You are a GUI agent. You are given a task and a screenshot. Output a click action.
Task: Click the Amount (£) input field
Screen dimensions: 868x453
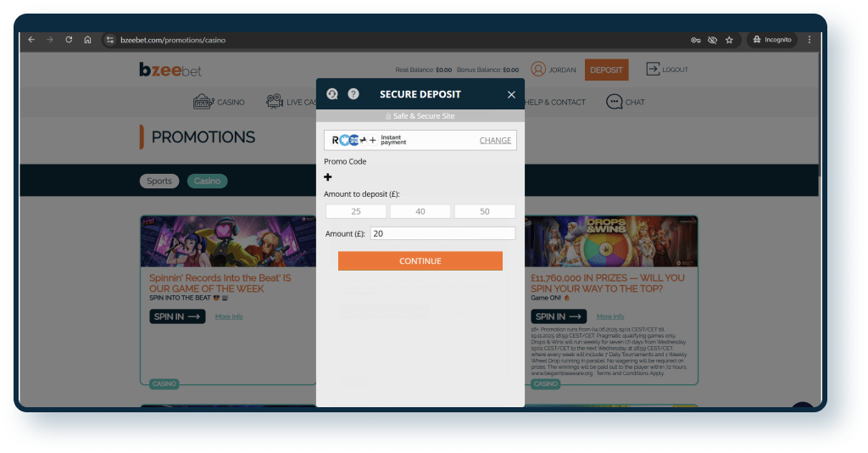coord(442,233)
